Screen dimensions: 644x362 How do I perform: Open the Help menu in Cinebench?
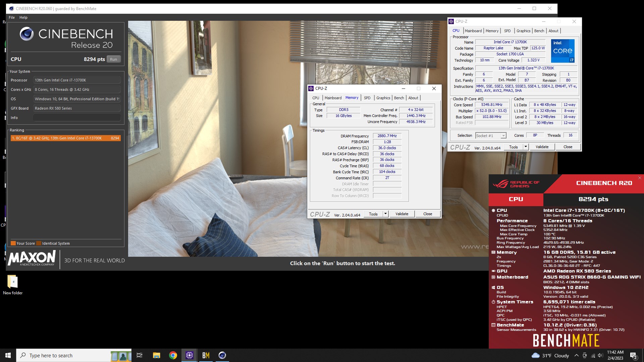(23, 17)
